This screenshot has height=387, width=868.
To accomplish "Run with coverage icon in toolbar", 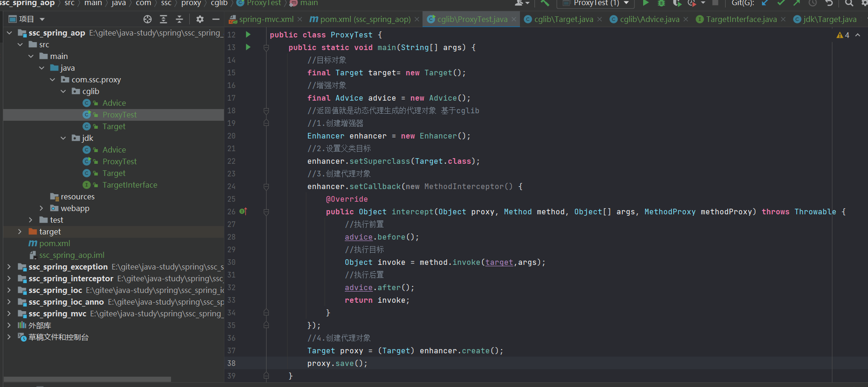I will [677, 3].
